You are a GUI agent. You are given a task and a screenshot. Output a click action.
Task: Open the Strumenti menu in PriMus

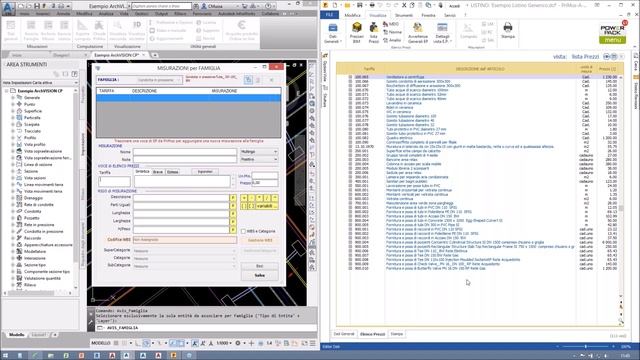coord(404,15)
